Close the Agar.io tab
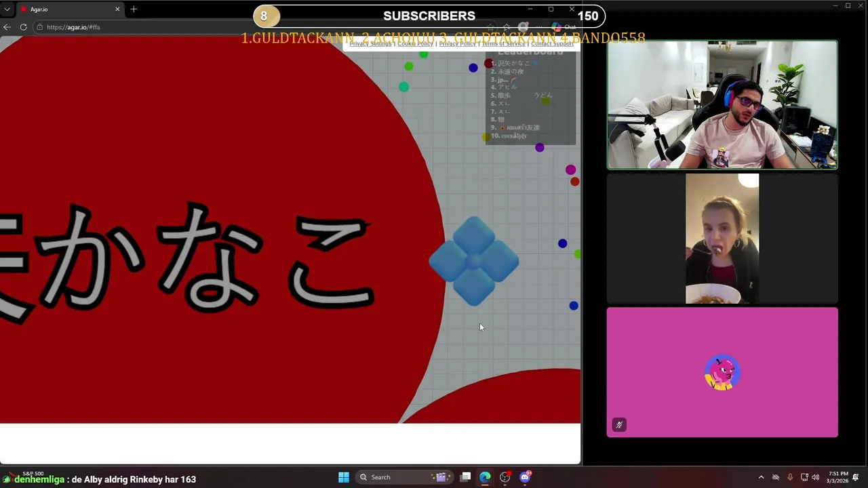Viewport: 868px width, 488px height. point(117,9)
